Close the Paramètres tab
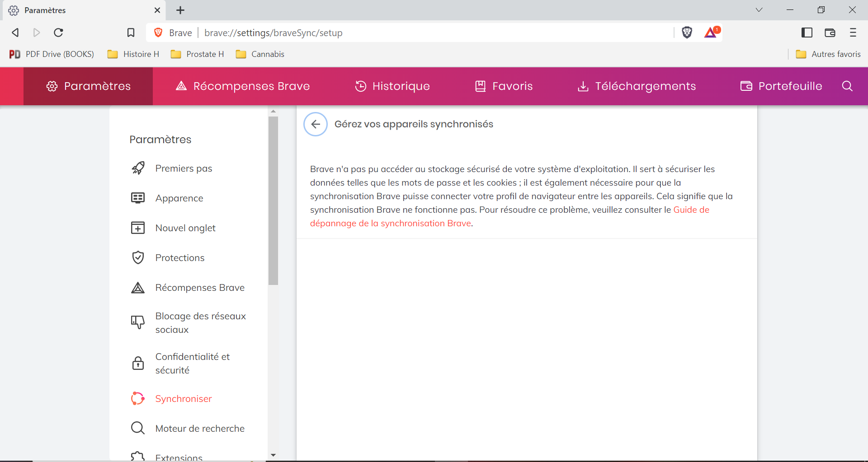868x462 pixels. point(157,10)
